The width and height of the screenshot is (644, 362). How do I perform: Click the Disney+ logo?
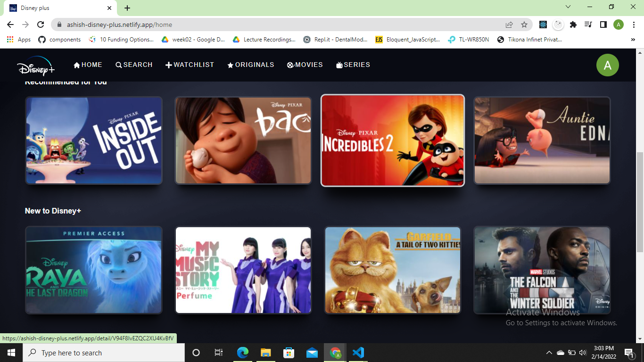[36, 66]
